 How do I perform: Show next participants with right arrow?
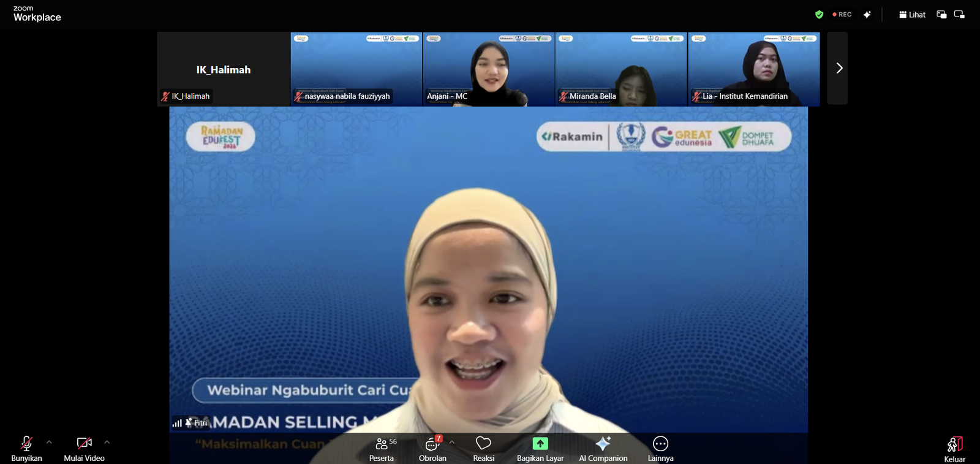839,68
